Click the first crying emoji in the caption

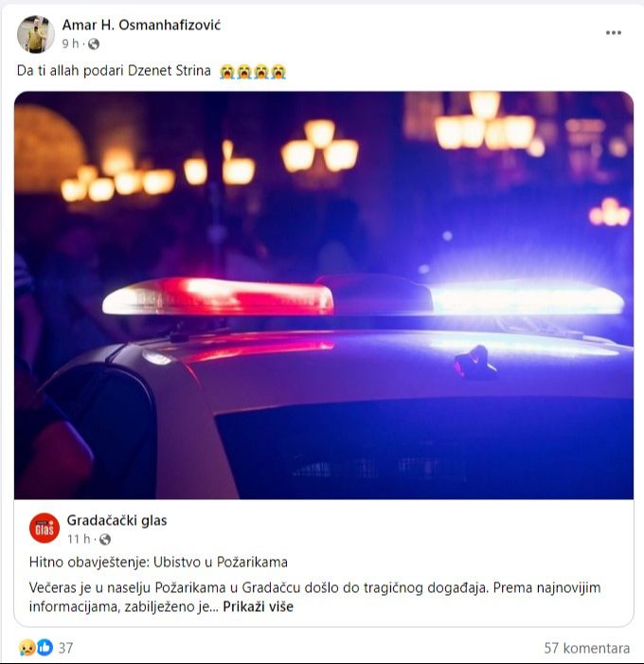pos(227,71)
